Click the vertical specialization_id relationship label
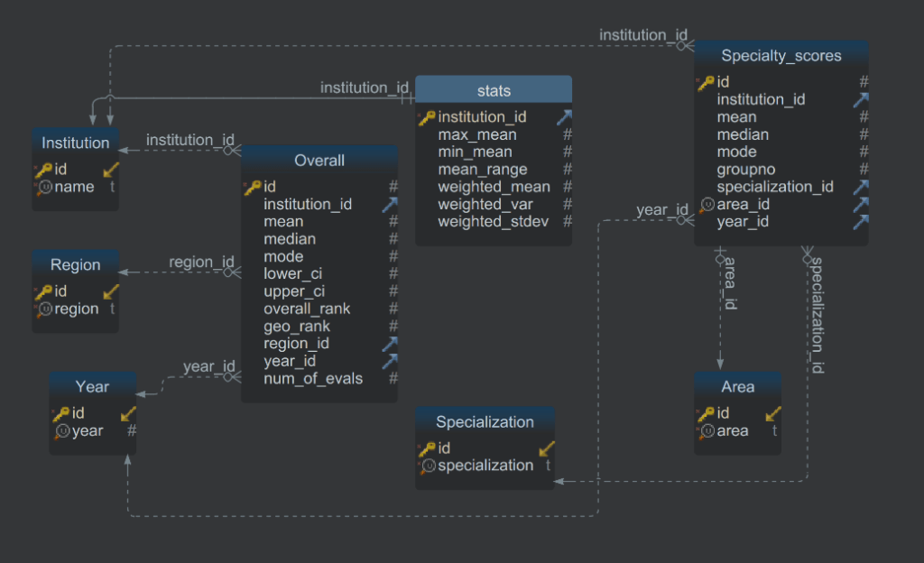This screenshot has width=924, height=563. click(815, 316)
